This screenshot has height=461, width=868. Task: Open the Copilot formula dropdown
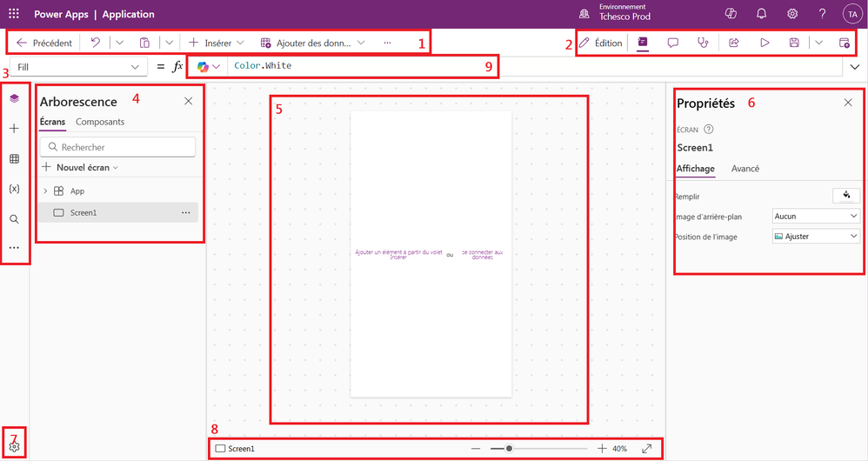pos(217,66)
